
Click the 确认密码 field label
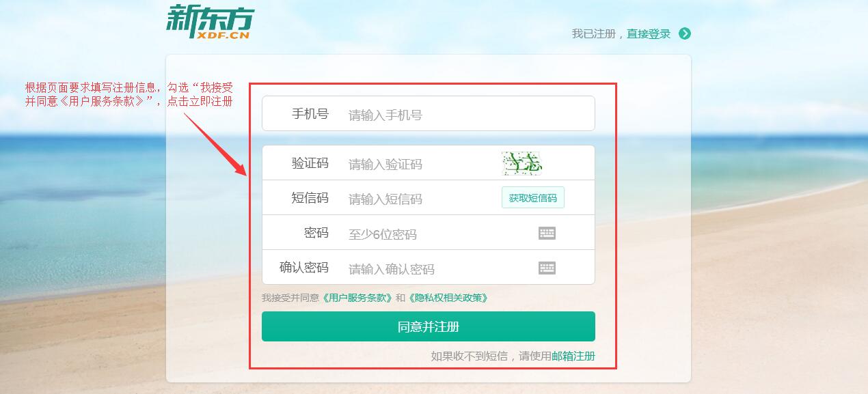tap(304, 268)
